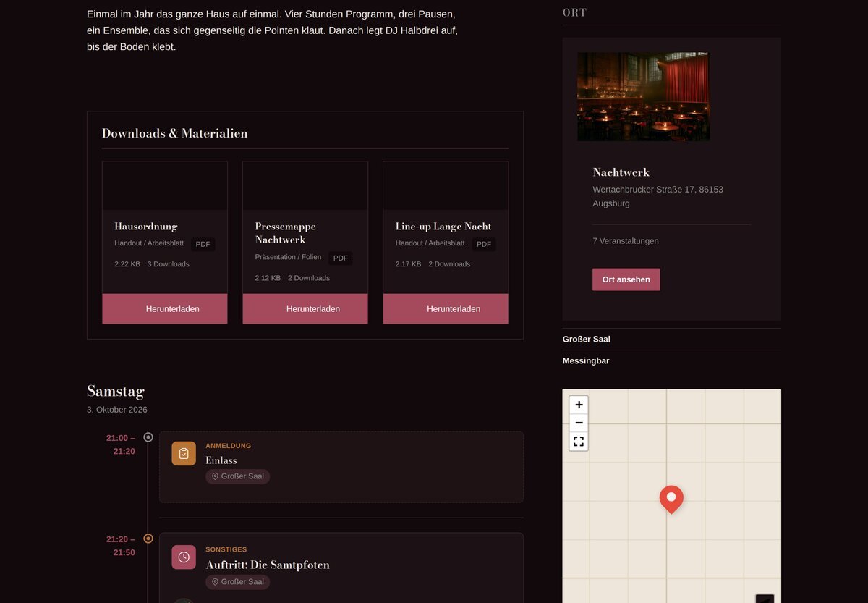The image size is (868, 603).
Task: Click the clock icon for Die Samtpfoten
Action: click(184, 557)
